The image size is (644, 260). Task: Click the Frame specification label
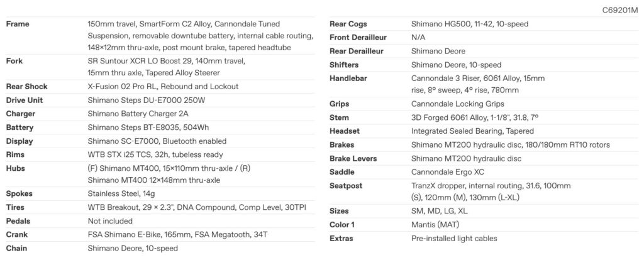pos(18,24)
